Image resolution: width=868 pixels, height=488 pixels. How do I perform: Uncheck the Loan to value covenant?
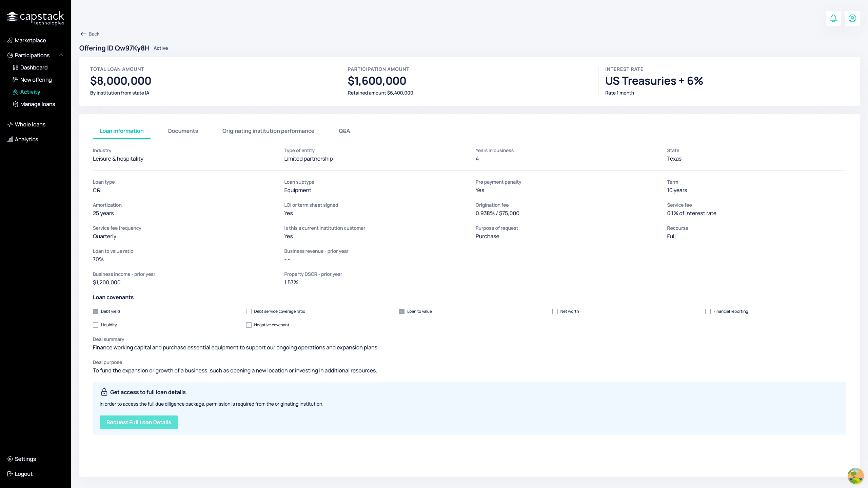coord(402,311)
